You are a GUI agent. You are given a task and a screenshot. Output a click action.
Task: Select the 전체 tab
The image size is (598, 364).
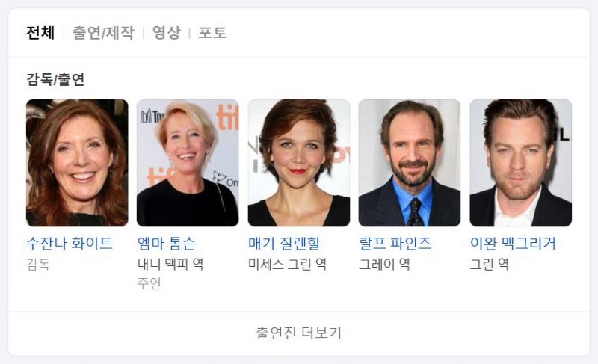tap(40, 33)
